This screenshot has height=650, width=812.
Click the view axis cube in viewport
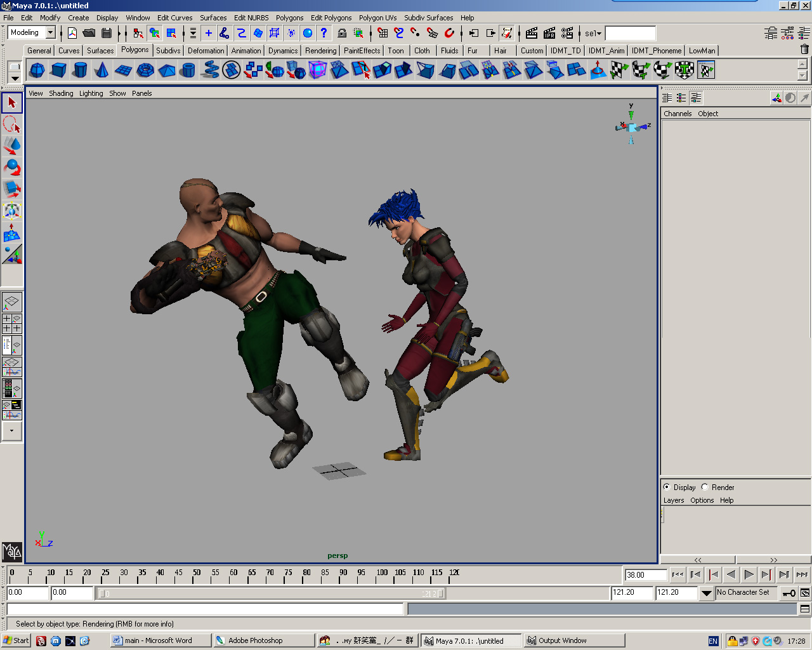pos(632,127)
